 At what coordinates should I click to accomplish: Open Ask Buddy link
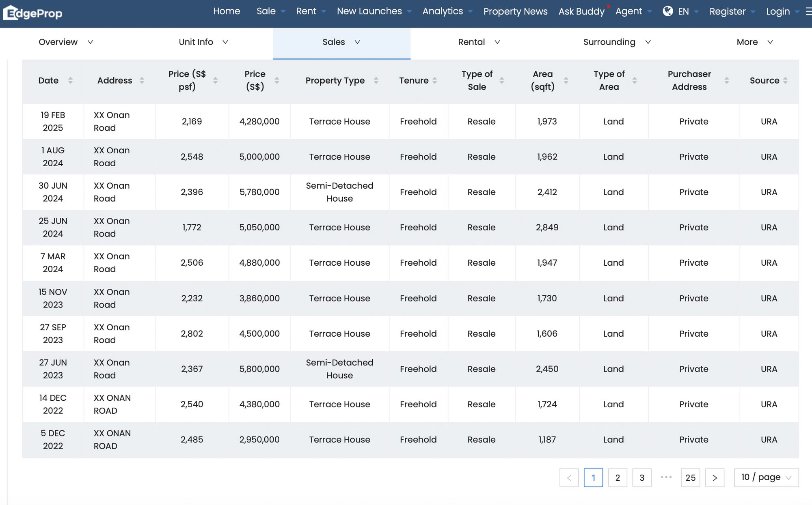tap(581, 11)
